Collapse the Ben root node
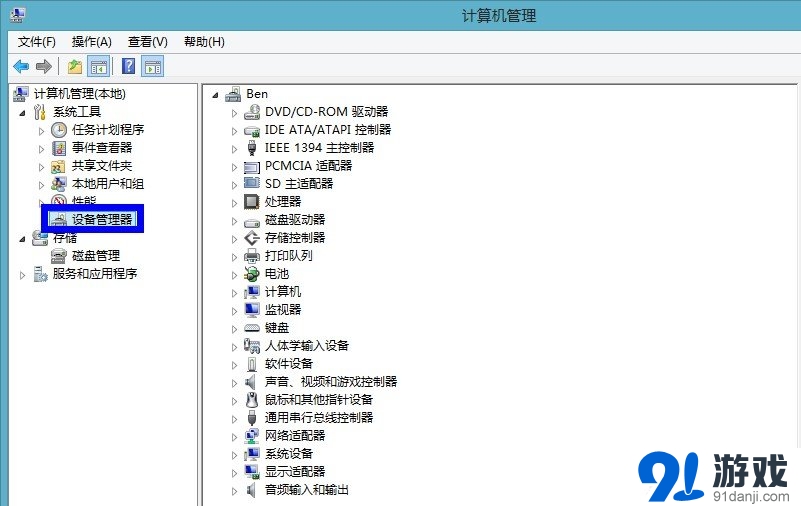 pyautogui.click(x=216, y=95)
